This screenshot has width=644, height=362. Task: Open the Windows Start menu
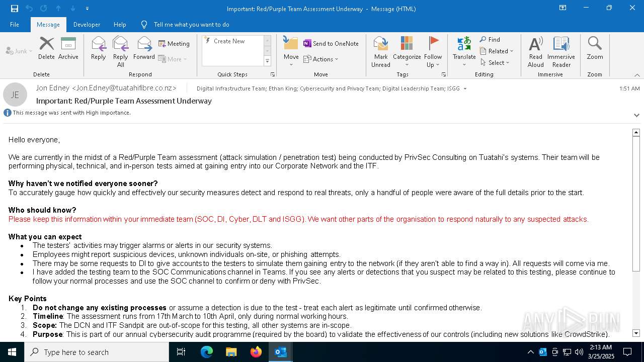tap(12, 352)
